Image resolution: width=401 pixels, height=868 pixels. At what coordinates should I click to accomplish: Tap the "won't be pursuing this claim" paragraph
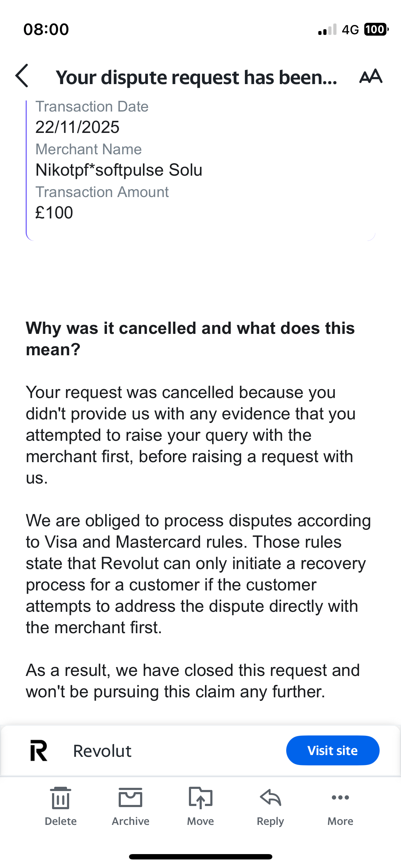(x=192, y=681)
